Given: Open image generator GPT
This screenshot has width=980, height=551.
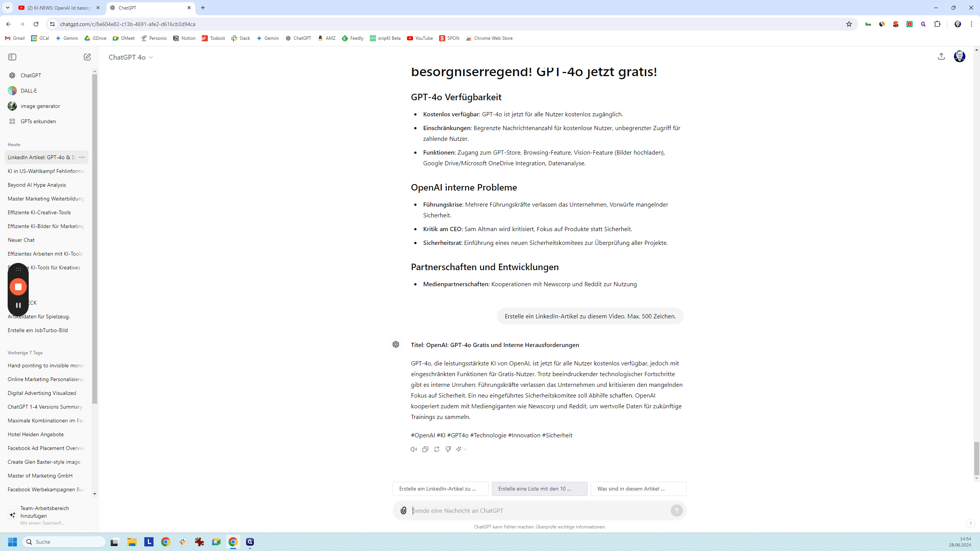Looking at the screenshot, I should click(x=48, y=106).
